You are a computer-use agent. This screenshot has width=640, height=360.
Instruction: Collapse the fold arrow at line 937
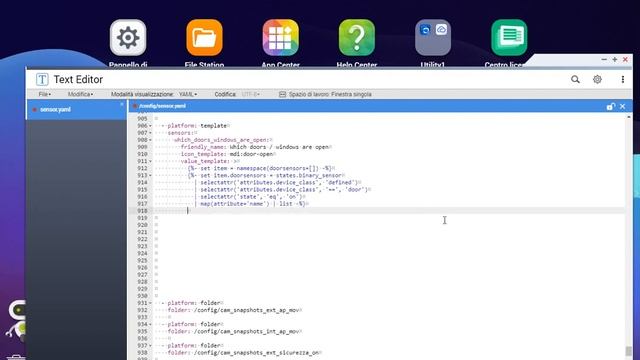point(150,345)
